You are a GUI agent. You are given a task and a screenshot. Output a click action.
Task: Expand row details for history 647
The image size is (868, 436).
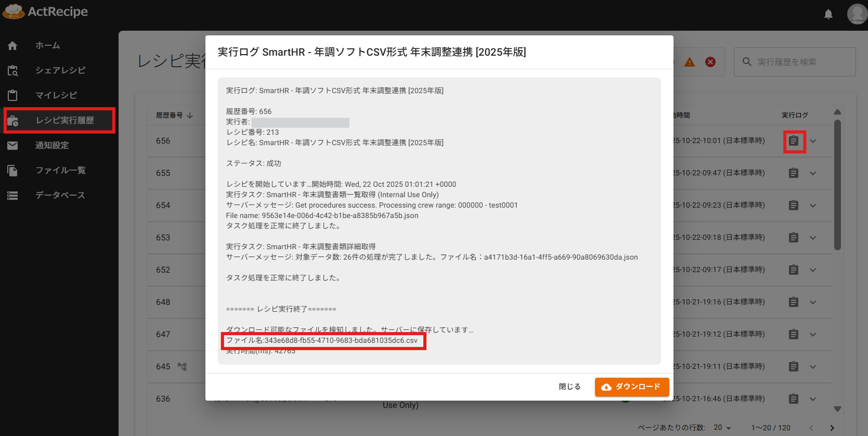[x=813, y=335]
